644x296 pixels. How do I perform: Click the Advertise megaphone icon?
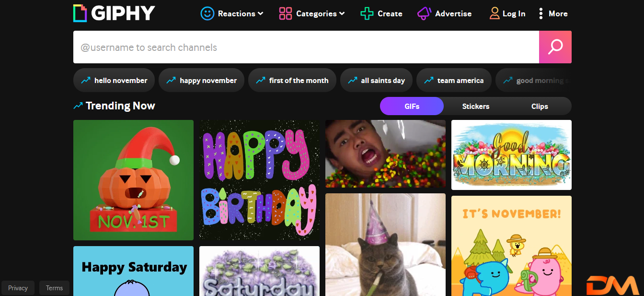424,13
